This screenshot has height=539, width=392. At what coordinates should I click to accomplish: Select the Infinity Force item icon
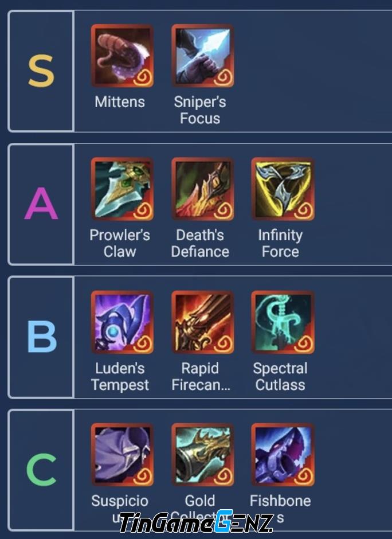point(283,189)
